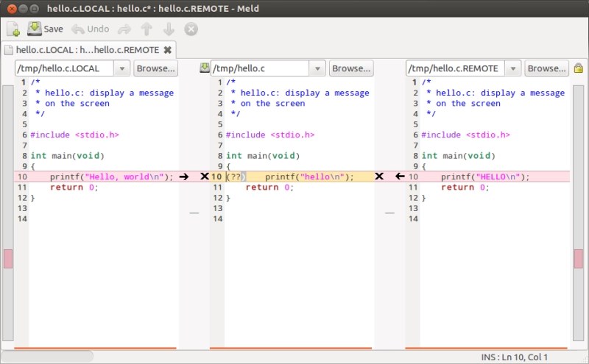Click the /tmp/hello.c path field
Image resolution: width=589 pixels, height=364 pixels.
click(260, 68)
